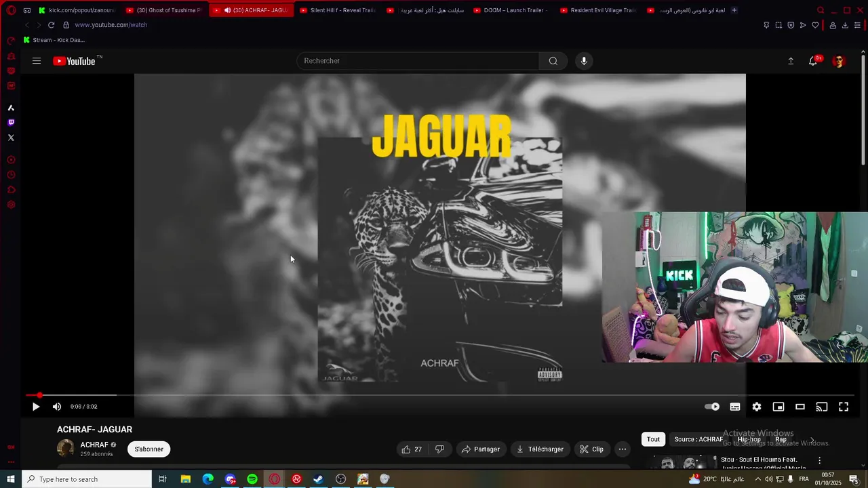Open YouTube player settings gear
This screenshot has height=488, width=868.
click(x=757, y=407)
